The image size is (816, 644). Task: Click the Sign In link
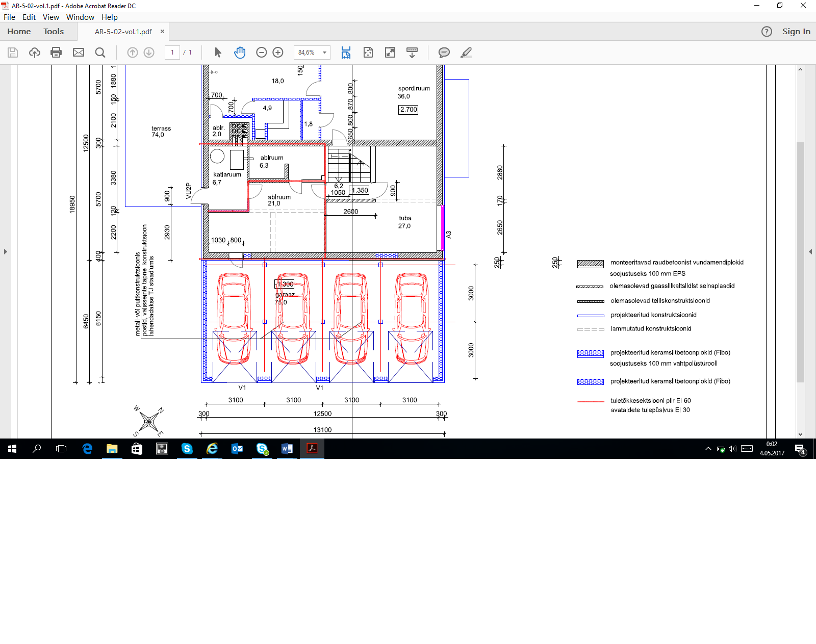click(796, 32)
